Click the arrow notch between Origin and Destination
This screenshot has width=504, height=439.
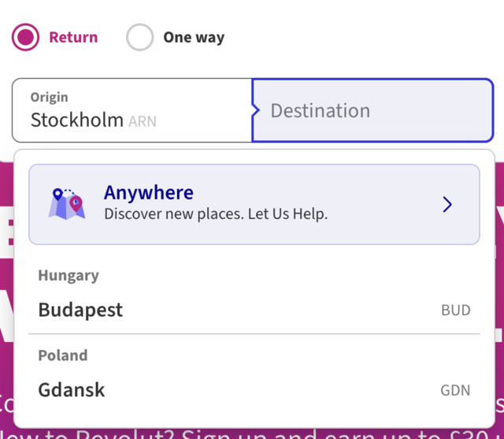coord(255,110)
